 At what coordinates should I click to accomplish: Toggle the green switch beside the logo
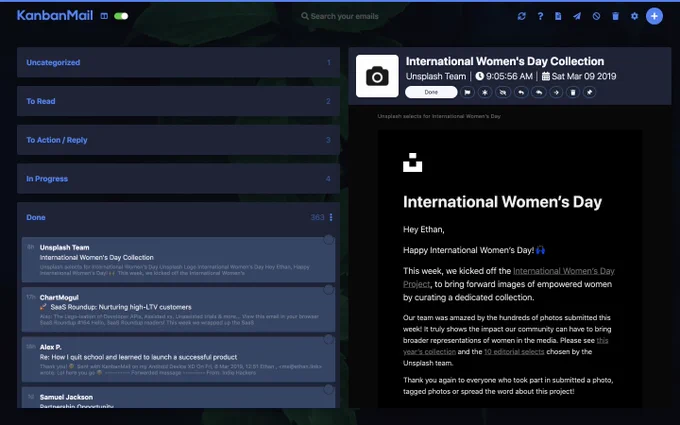point(121,16)
